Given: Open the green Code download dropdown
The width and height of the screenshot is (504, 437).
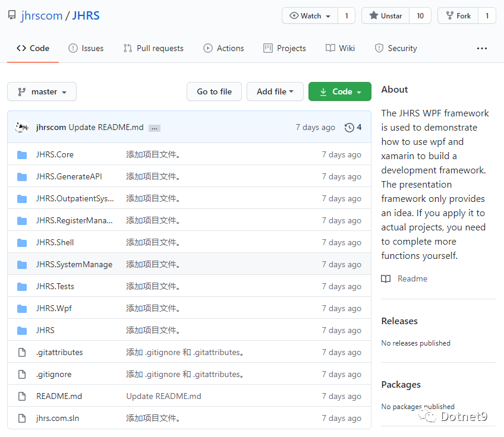Looking at the screenshot, I should click(x=340, y=91).
